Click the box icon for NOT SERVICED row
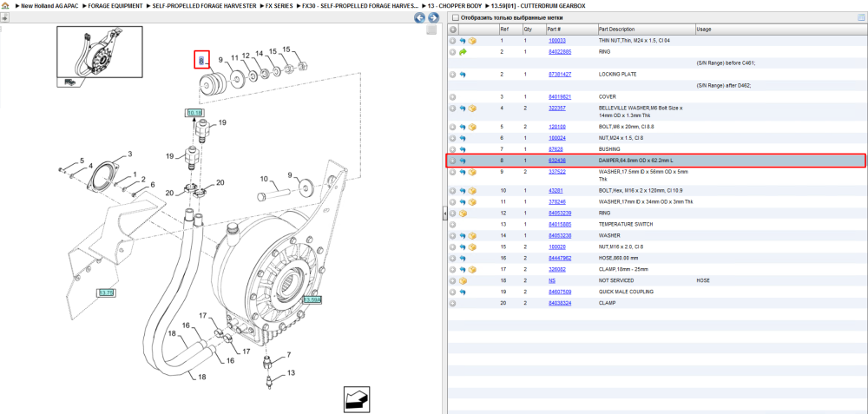The height and width of the screenshot is (414, 868). 463,280
